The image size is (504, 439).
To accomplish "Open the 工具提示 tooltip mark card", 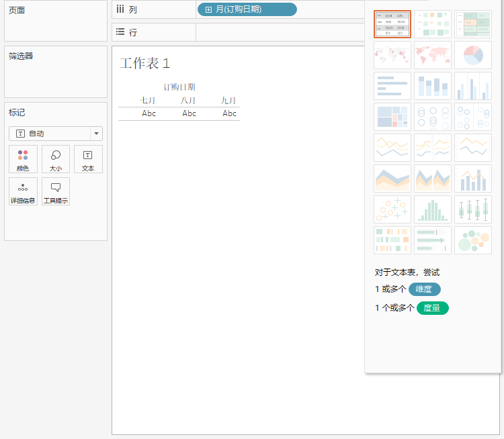I will coord(56,191).
